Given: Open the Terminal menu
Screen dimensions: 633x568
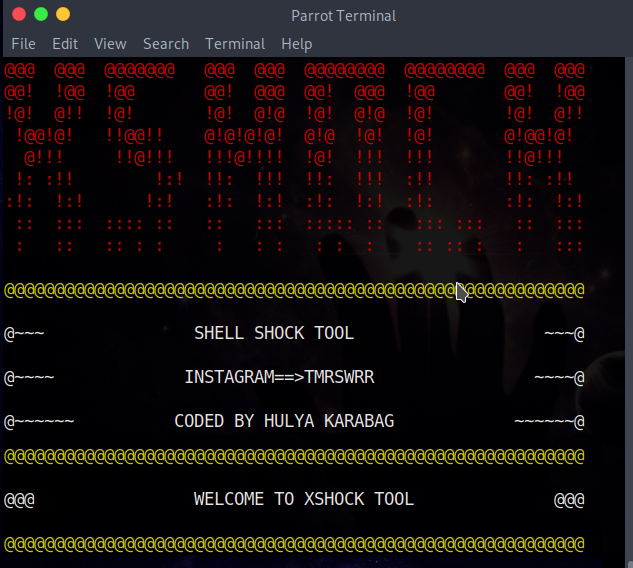Looking at the screenshot, I should 235,44.
